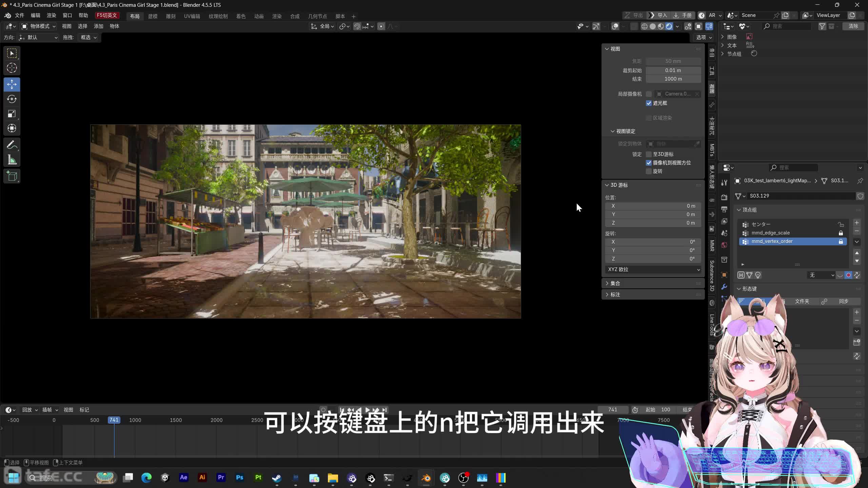Switch to rendered viewport shading
This screenshot has width=868, height=488.
(x=669, y=26)
